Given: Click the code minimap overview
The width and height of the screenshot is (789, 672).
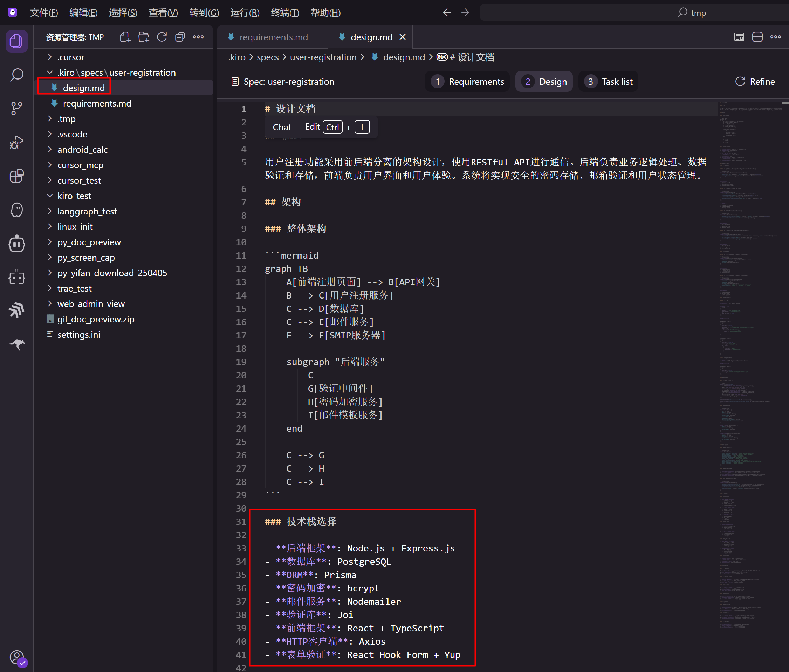Looking at the screenshot, I should (x=750, y=365).
